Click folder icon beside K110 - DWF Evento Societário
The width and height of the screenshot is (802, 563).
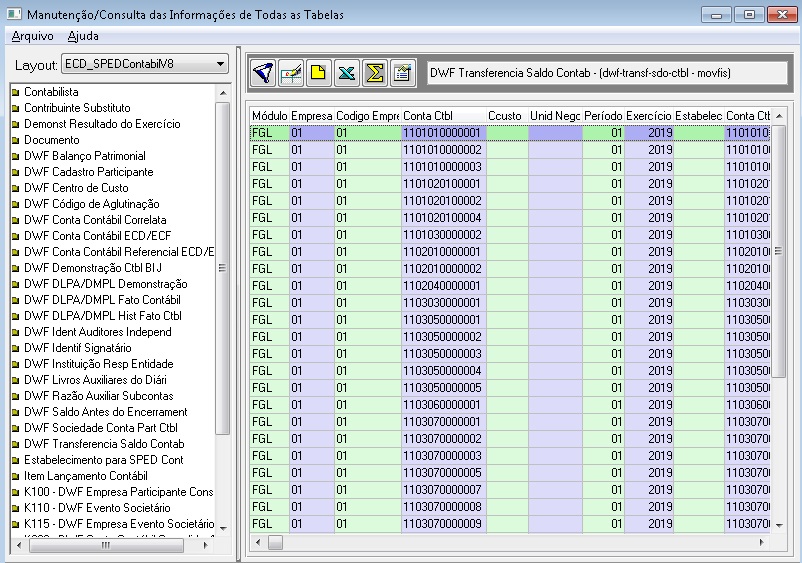[16, 509]
